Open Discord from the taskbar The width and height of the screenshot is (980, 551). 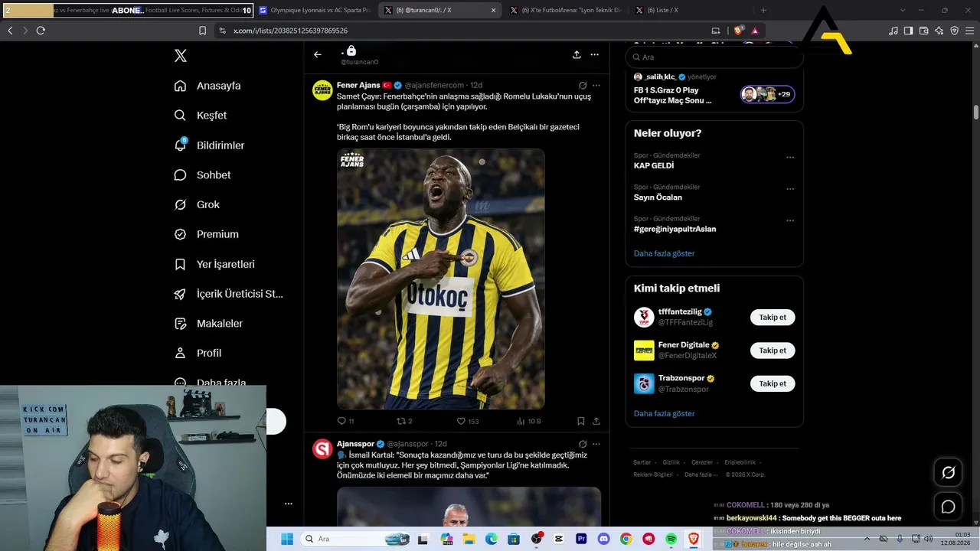point(604,539)
